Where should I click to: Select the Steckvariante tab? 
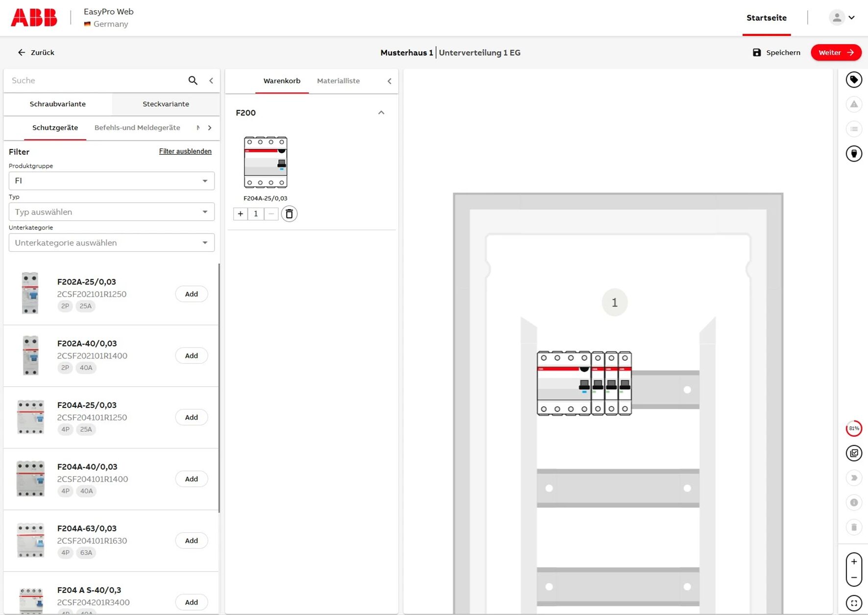[166, 104]
